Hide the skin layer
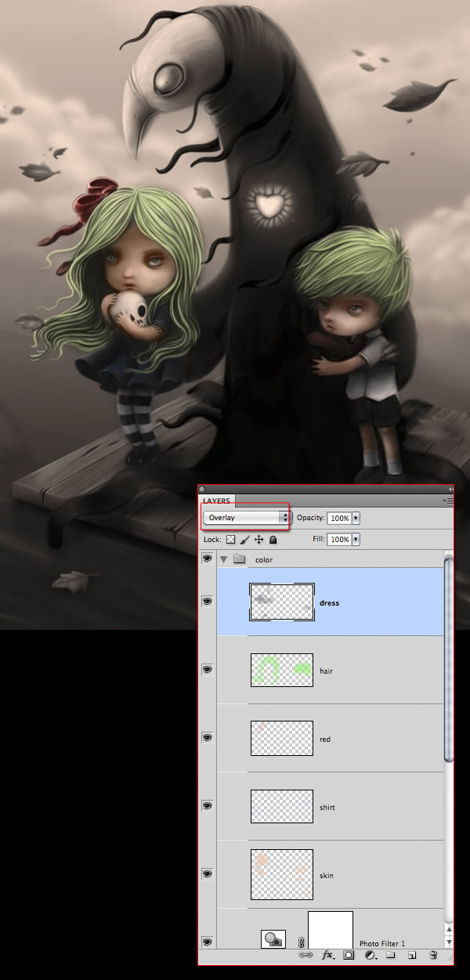 (x=208, y=873)
